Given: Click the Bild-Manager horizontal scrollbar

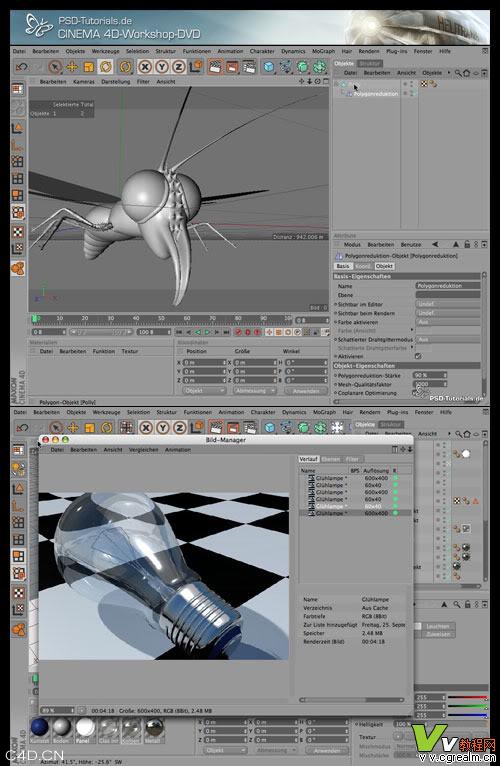Looking at the screenshot, I should pyautogui.click(x=352, y=700).
